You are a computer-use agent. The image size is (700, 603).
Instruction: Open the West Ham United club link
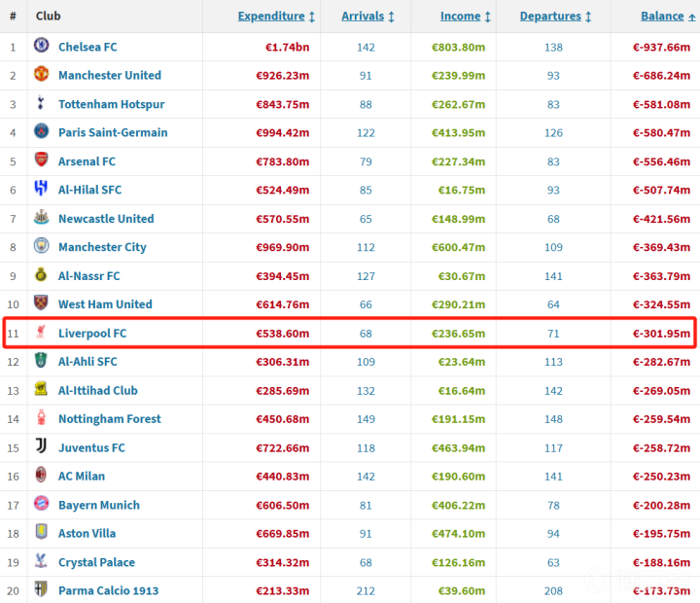[x=105, y=304]
